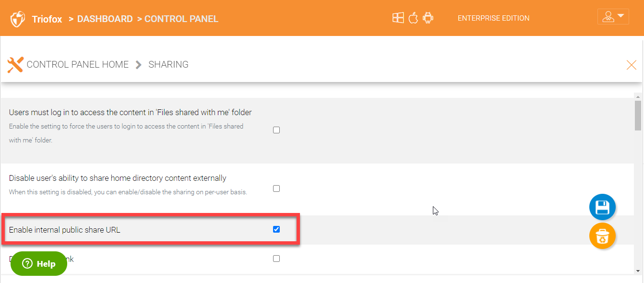This screenshot has width=644, height=283.
Task: Click the Apple macOS client icon
Action: (413, 18)
